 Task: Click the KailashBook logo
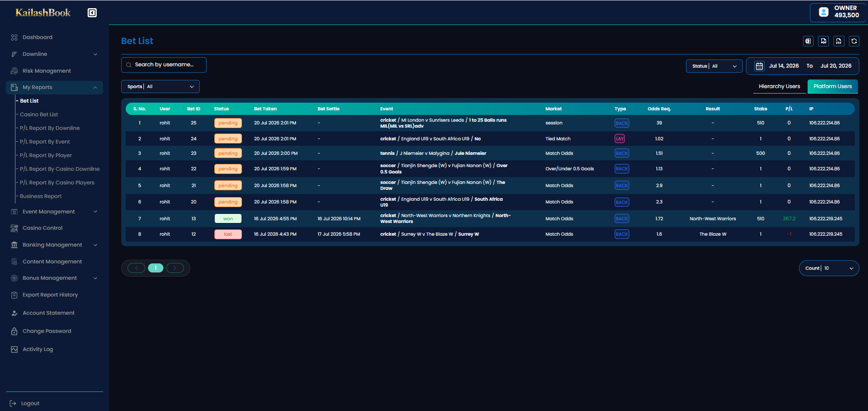coord(43,13)
